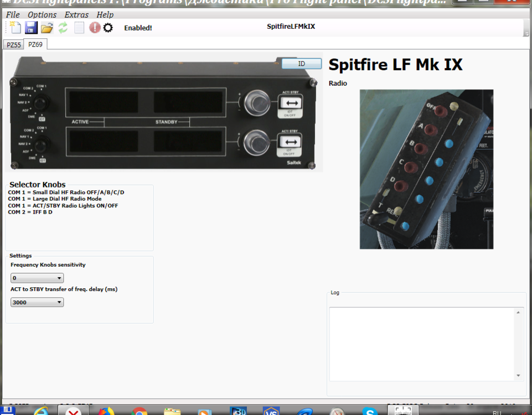Click 'COM 1 = ACT/STBY Radio Lights ON/OFF'
Screen dimensions: 532x415
click(63, 205)
